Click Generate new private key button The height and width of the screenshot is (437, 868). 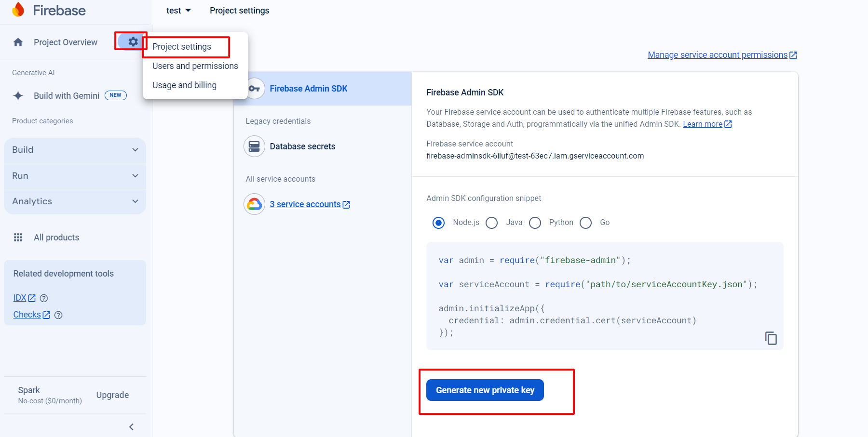[485, 390]
